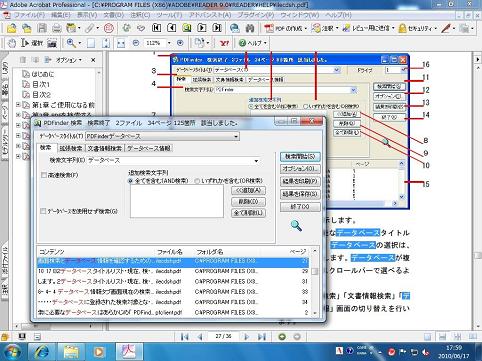Open データベースタイトル dropdown in PDFinder dialog
Viewport: 482px width, 361px height.
click(236, 136)
